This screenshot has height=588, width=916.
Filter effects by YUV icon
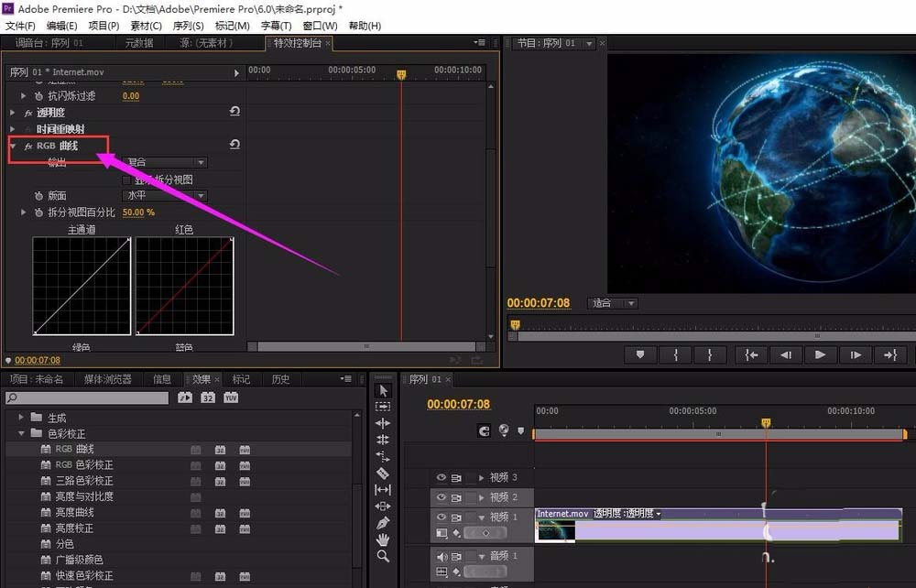[x=231, y=397]
